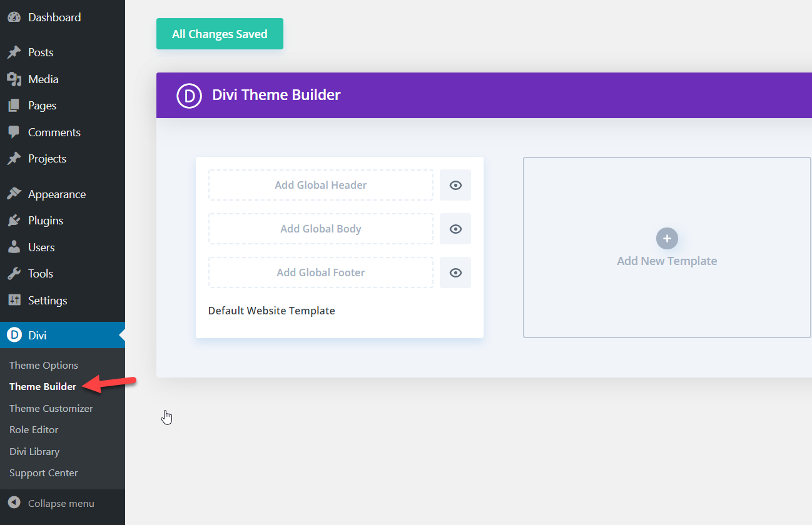Toggle Global Header visibility eye

(x=455, y=185)
